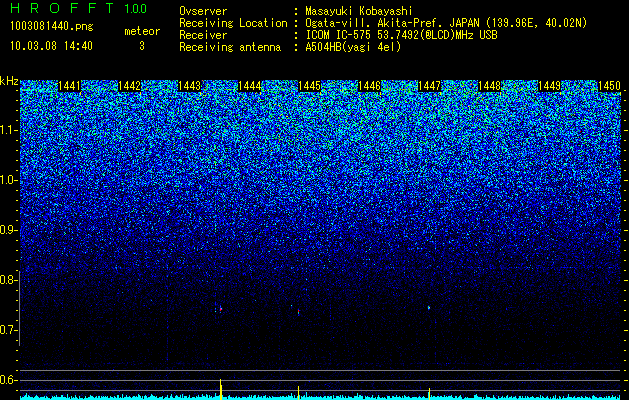Click the yellow signal spike below 1445
Screen dimensions: 629x400
[298, 393]
